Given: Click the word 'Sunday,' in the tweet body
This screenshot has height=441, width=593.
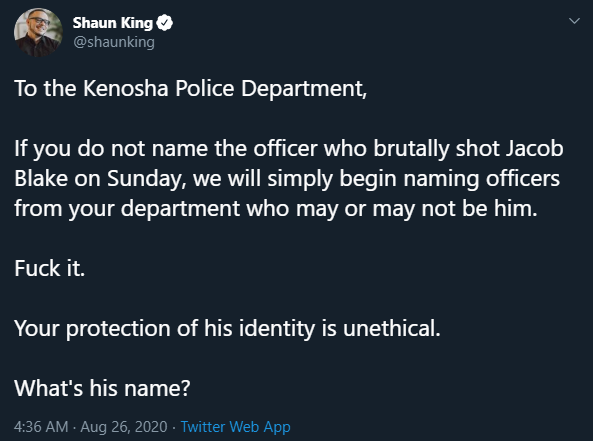Looking at the screenshot, I should click(147, 179).
